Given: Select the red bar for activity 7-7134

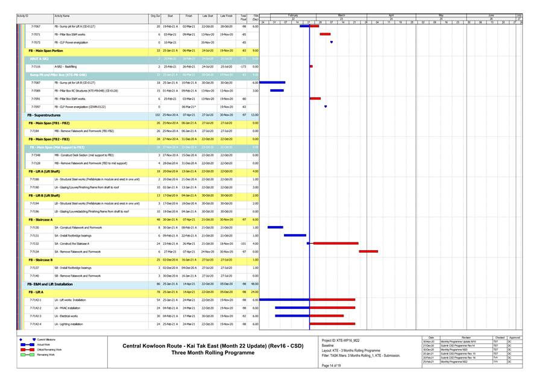Looking at the screenshot, I should [x=368, y=251].
